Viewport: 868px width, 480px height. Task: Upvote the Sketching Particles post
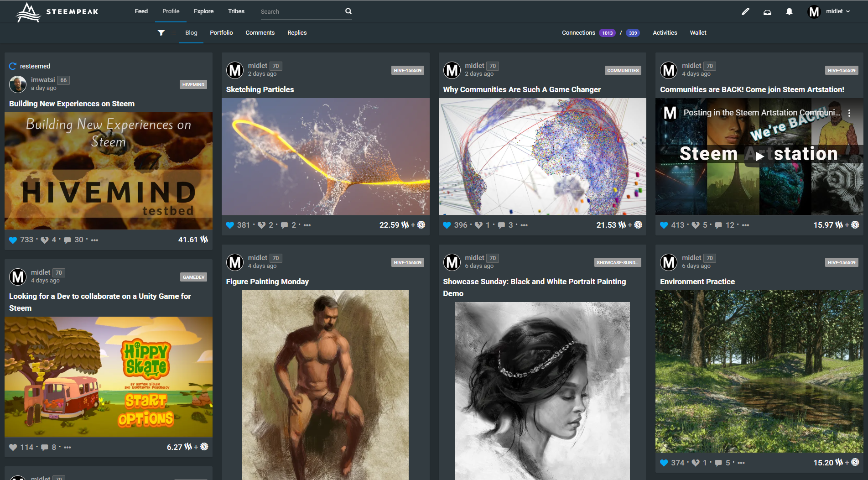coord(230,225)
